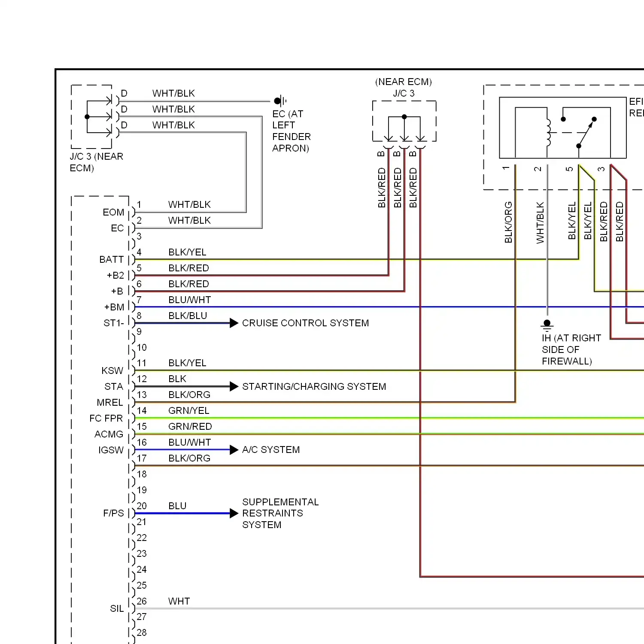Click the EC ground symbol near left fender apron label
Screen dimensions: 644x644
click(x=280, y=101)
